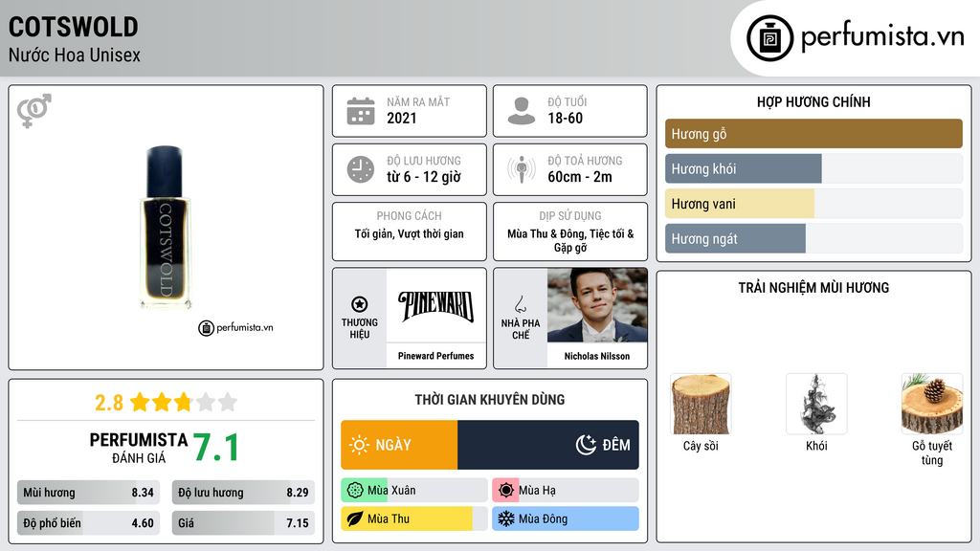Click the autumn leaf icon for Mùa Thu
The image size is (980, 551).
click(x=355, y=518)
